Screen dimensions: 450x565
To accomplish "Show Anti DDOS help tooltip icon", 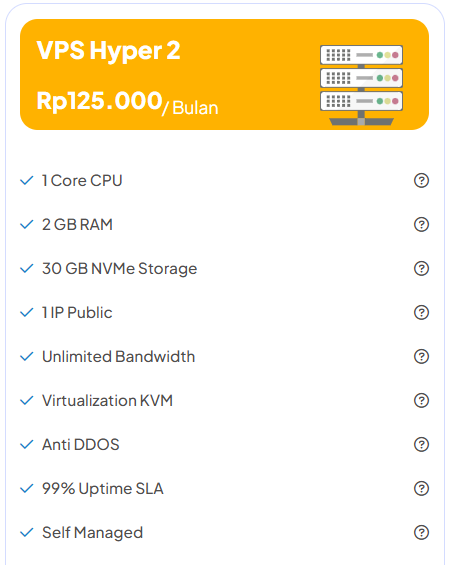I will click(x=421, y=444).
